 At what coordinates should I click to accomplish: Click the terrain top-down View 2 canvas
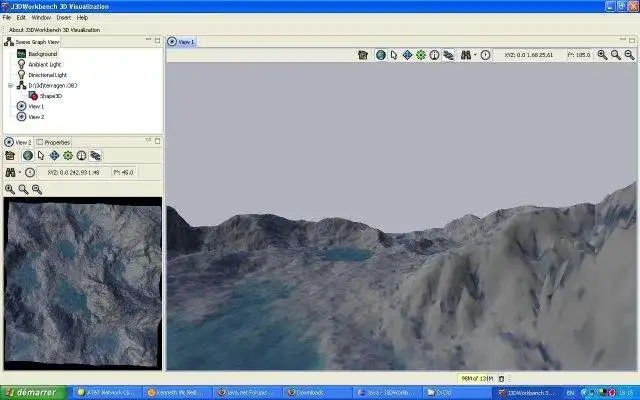pos(83,284)
